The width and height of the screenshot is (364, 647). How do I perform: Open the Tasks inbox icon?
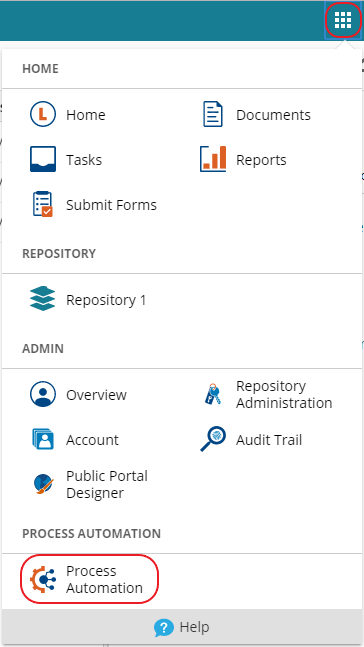point(43,160)
